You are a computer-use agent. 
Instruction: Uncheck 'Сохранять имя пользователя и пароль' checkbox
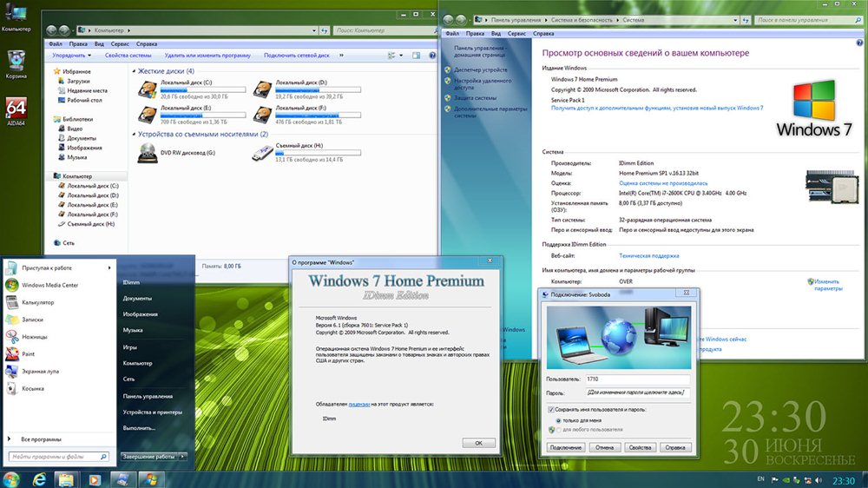[x=551, y=409]
